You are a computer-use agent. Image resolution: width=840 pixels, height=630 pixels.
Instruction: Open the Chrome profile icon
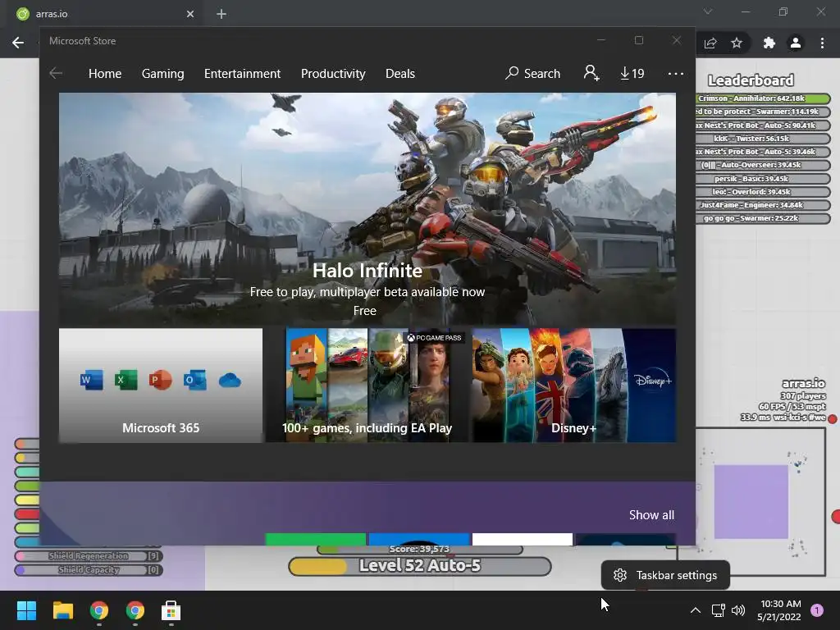tap(796, 43)
